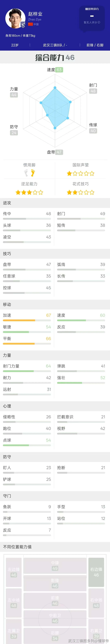Viewport: 110px width, 644px height.
Task: Click Zhao Ziye's player avatar photo
Action: [15, 18]
